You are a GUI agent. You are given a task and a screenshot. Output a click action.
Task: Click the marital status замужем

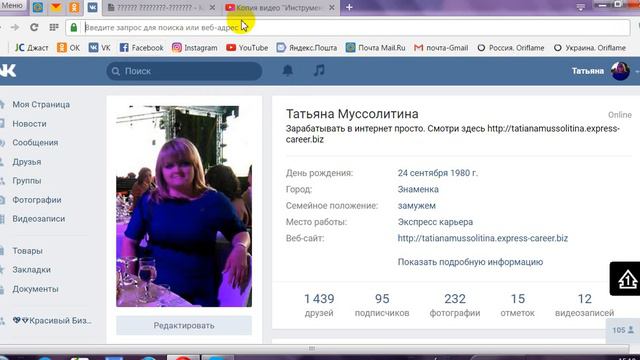(x=417, y=206)
